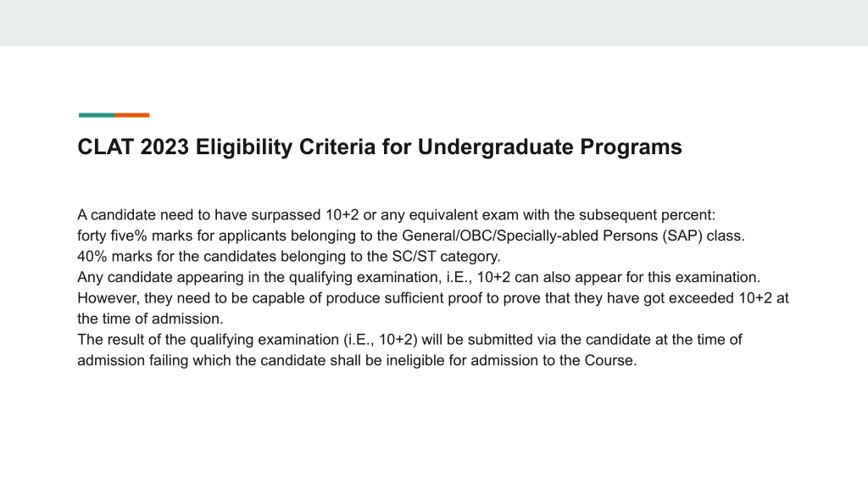868x488 pixels.
Task: Click '(SAP)' in the second body line
Action: 682,236
